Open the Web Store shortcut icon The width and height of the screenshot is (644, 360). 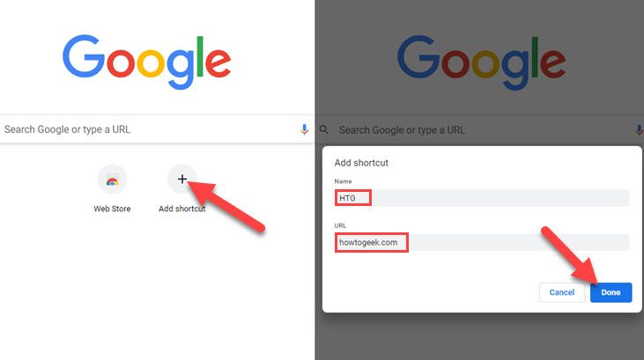[112, 180]
